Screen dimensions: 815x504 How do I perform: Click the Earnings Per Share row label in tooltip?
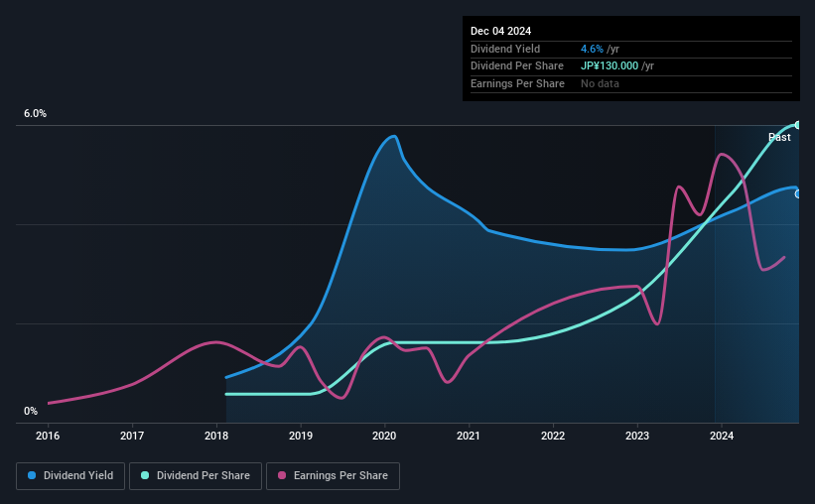[x=517, y=83]
